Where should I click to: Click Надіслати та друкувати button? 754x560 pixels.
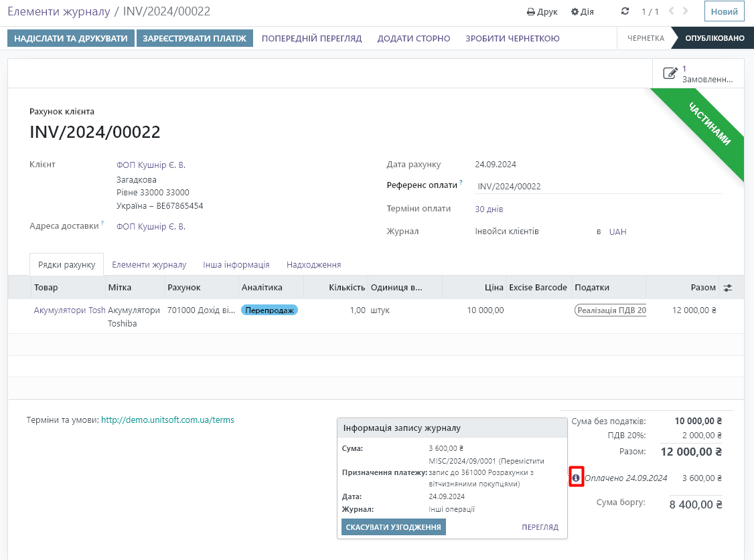(x=71, y=38)
